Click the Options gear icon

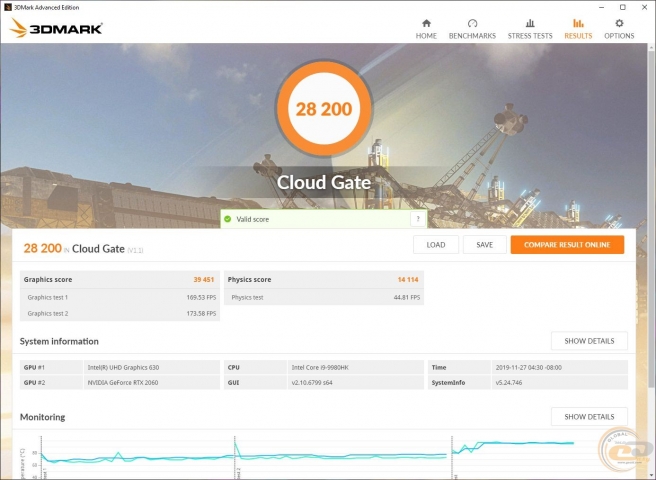619,23
